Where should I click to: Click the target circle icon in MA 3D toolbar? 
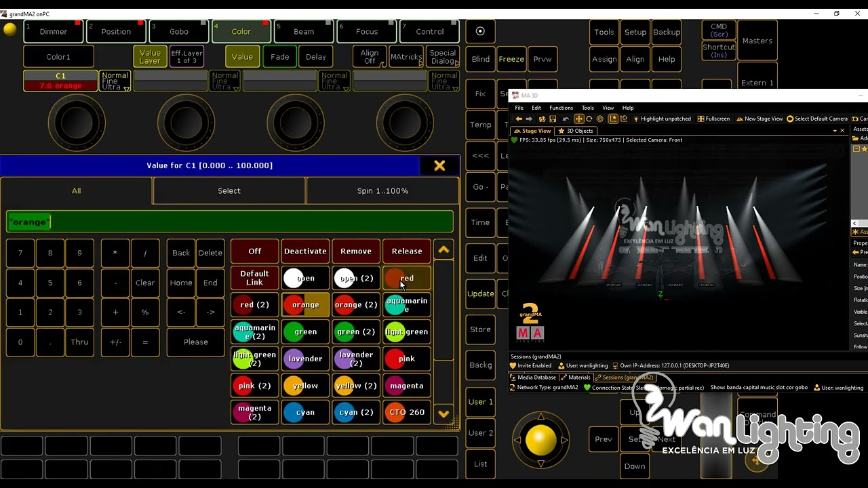click(x=600, y=119)
